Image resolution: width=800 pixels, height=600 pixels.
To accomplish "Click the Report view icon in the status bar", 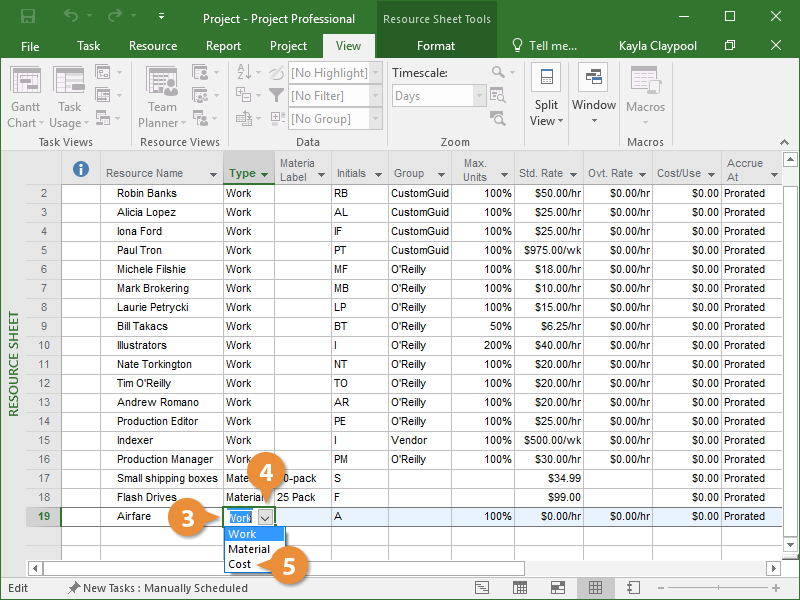I will (x=632, y=588).
